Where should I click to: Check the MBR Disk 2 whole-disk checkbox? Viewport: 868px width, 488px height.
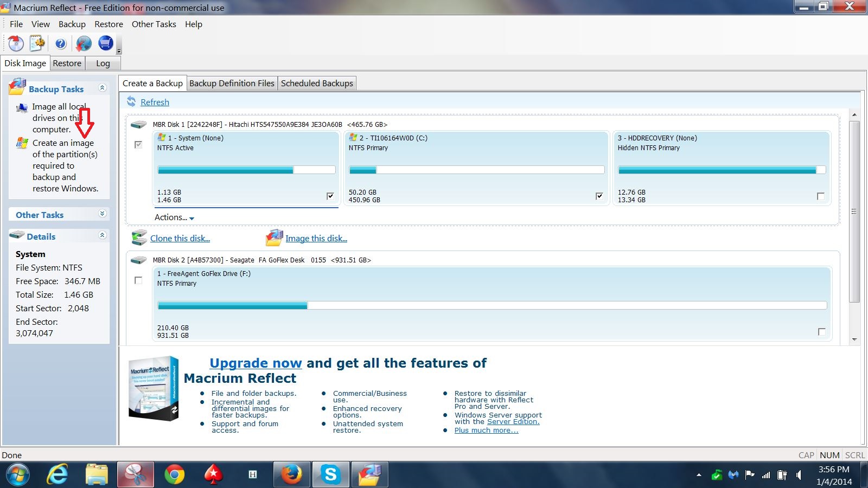tap(138, 280)
